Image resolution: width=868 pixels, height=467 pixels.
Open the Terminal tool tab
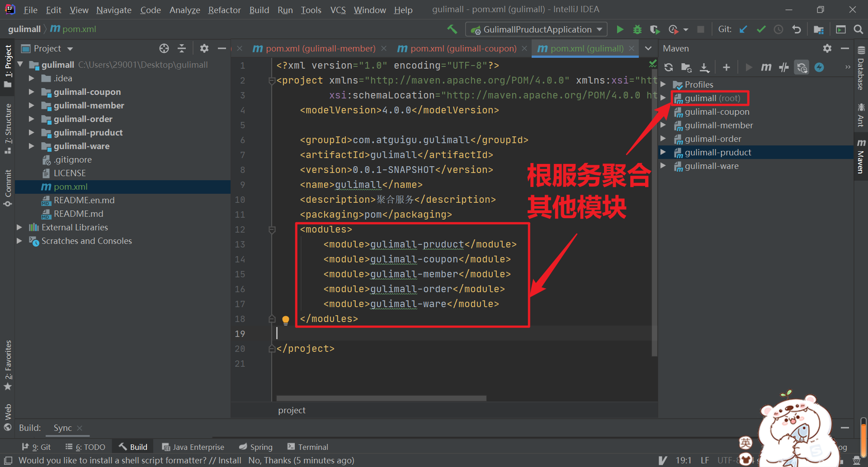308,447
